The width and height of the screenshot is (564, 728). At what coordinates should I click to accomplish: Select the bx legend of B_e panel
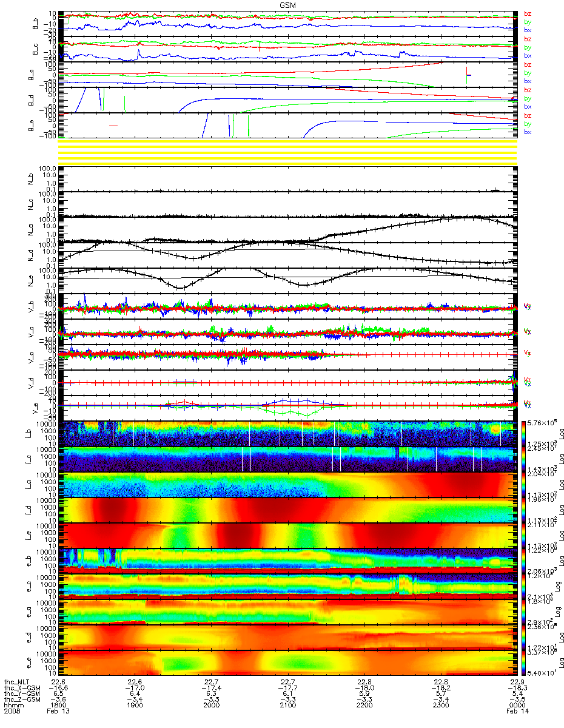click(x=528, y=132)
